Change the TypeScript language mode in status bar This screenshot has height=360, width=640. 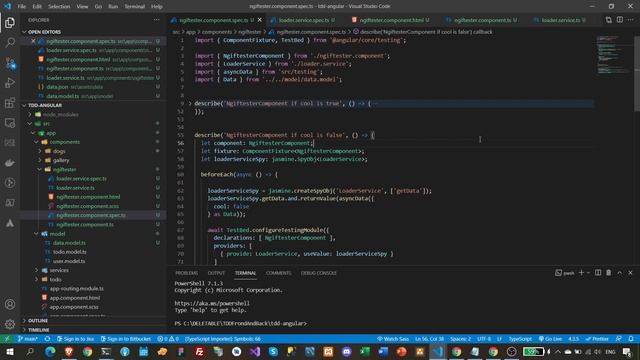(x=520, y=339)
